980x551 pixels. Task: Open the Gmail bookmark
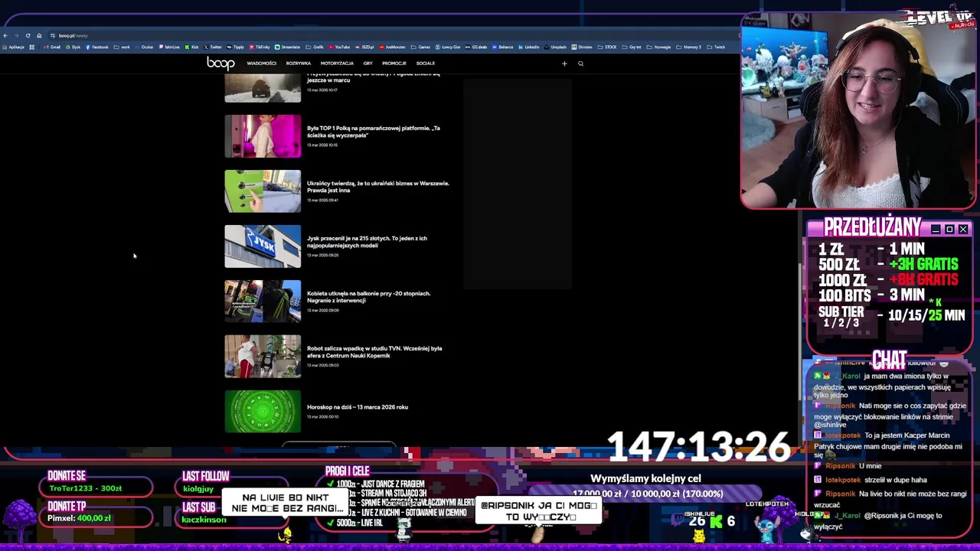[x=52, y=47]
